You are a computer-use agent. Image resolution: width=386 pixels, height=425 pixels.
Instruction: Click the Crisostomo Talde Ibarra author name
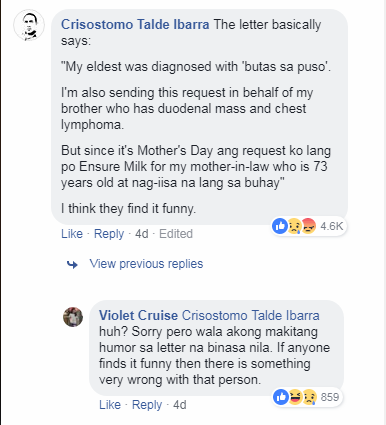tap(135, 24)
